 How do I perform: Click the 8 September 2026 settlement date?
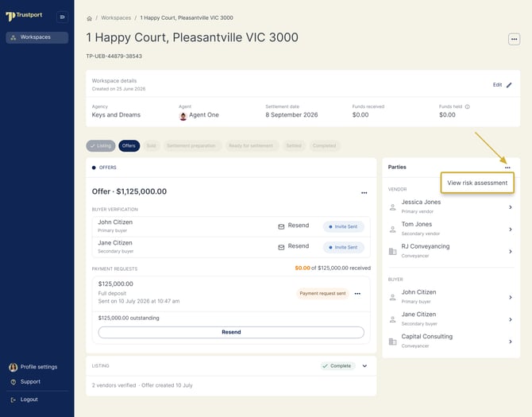(291, 115)
